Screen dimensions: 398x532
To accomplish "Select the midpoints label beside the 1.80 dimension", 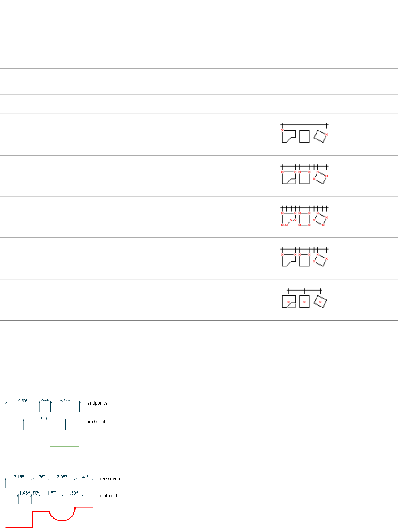I will (x=110, y=495).
